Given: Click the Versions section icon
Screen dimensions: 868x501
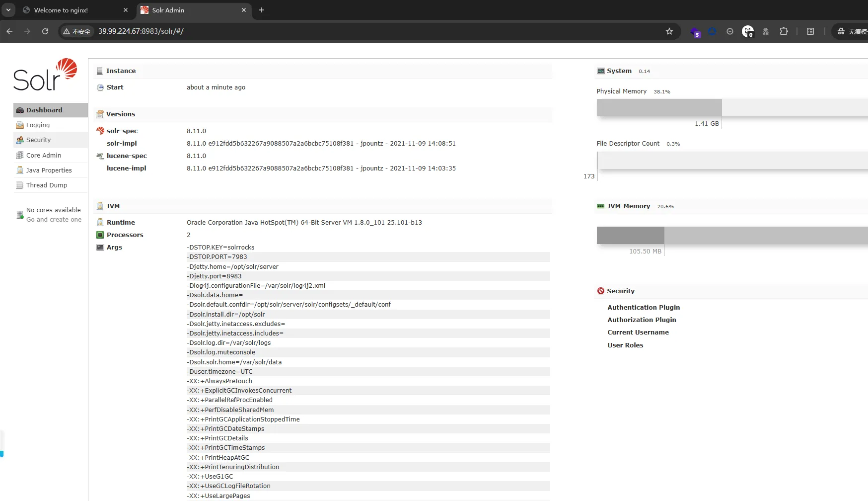Looking at the screenshot, I should (x=100, y=114).
